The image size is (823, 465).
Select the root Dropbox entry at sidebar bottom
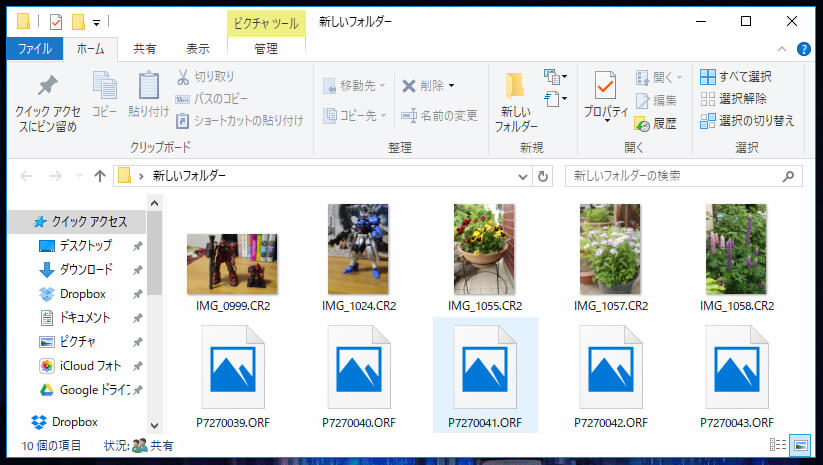75,422
